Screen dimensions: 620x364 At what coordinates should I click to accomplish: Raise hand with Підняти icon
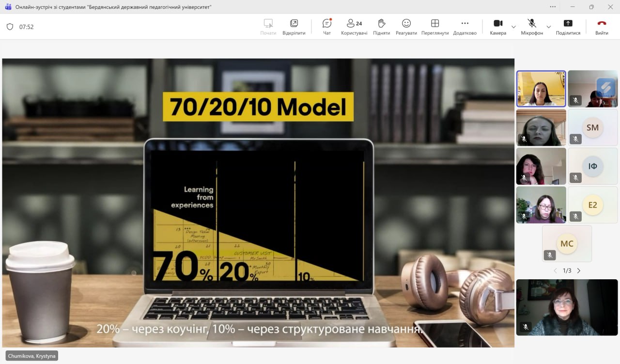click(x=381, y=27)
